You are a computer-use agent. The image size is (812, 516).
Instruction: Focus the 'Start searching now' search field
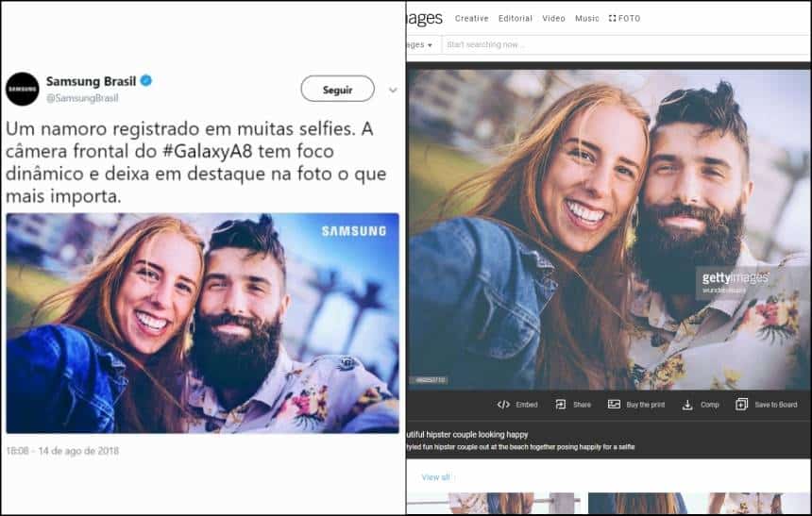[x=627, y=44]
